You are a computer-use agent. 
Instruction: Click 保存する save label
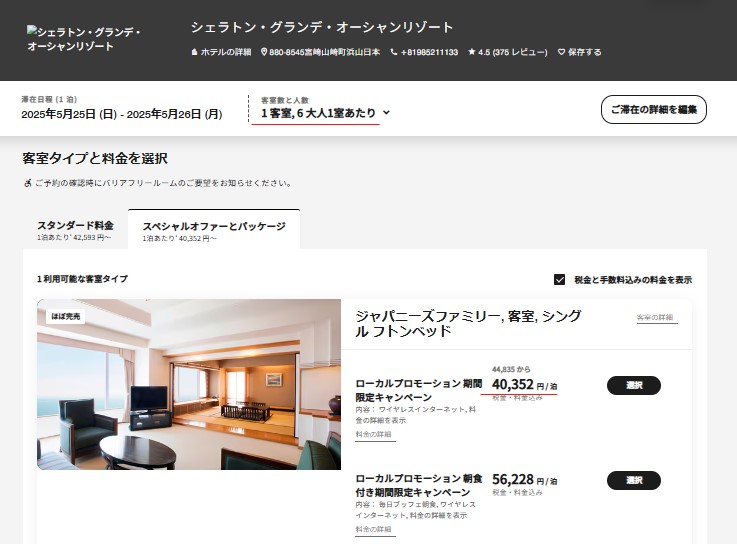(x=584, y=52)
